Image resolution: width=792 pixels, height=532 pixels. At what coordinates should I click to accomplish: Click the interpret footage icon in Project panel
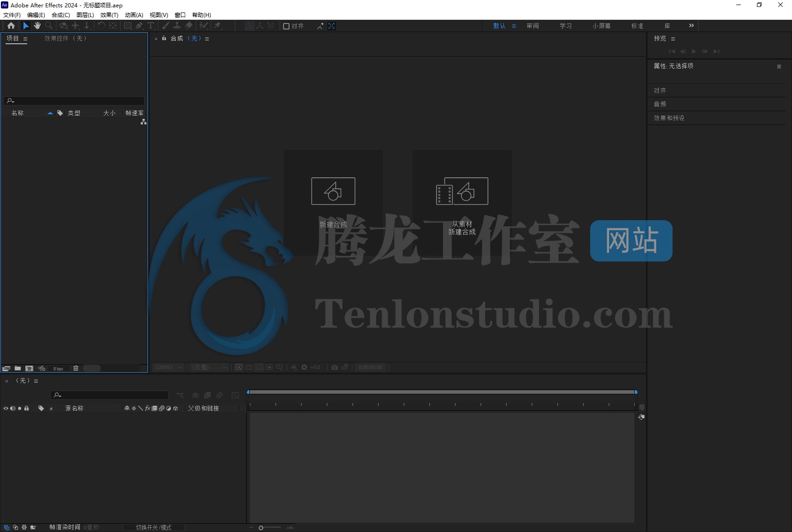[x=6, y=368]
